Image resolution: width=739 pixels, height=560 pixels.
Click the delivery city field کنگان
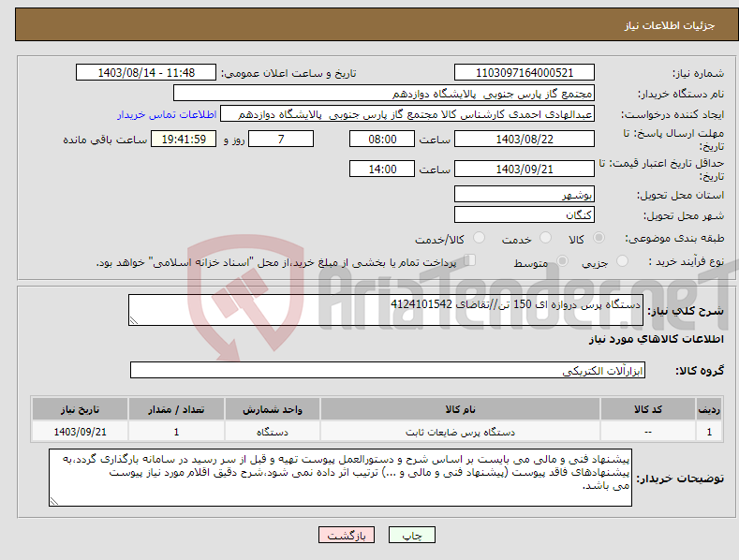[525, 215]
